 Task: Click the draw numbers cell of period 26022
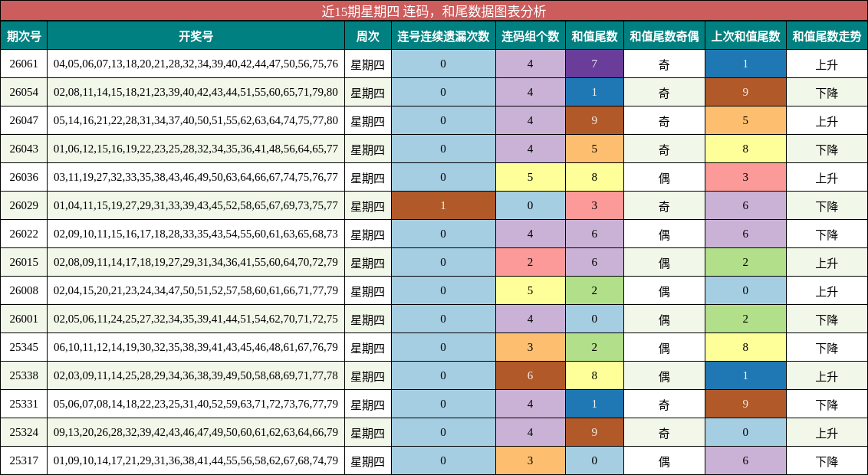point(196,232)
